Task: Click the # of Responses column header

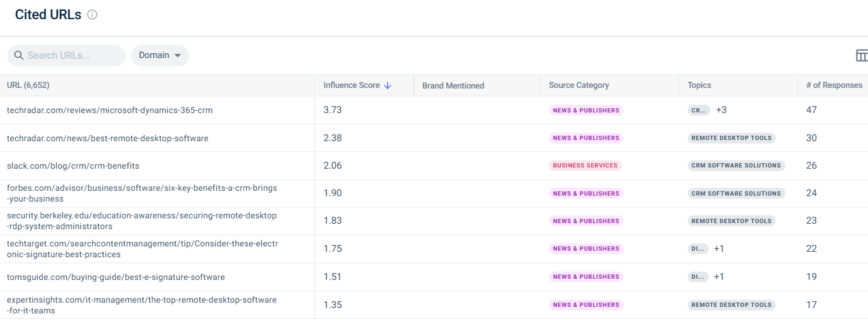Action: 834,85
